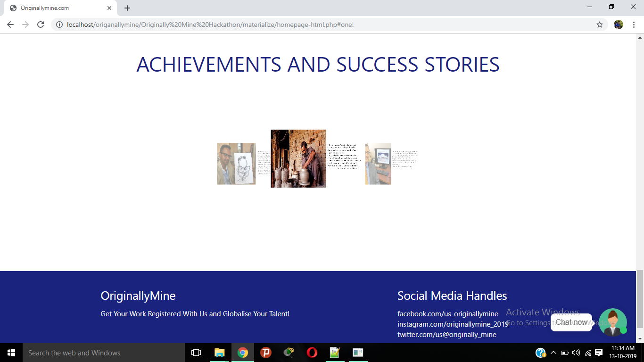The height and width of the screenshot is (362, 644).
Task: Open the green notepad app on taskbar
Action: click(335, 353)
